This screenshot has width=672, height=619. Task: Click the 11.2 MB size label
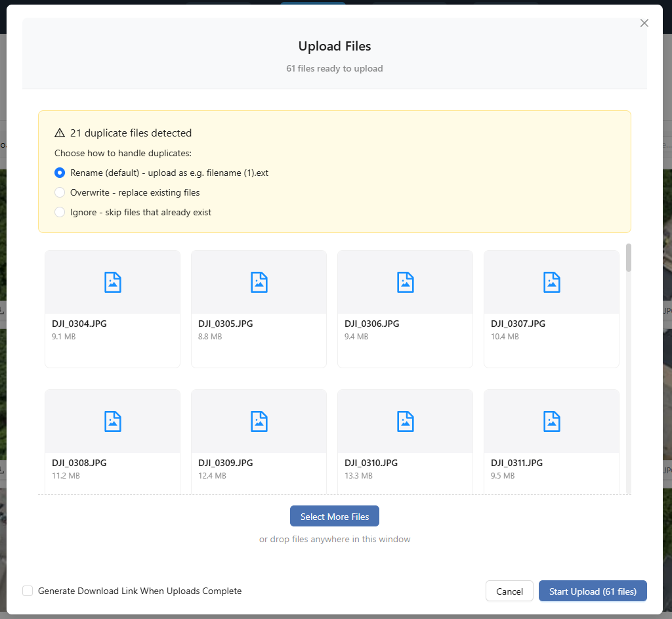click(x=66, y=476)
